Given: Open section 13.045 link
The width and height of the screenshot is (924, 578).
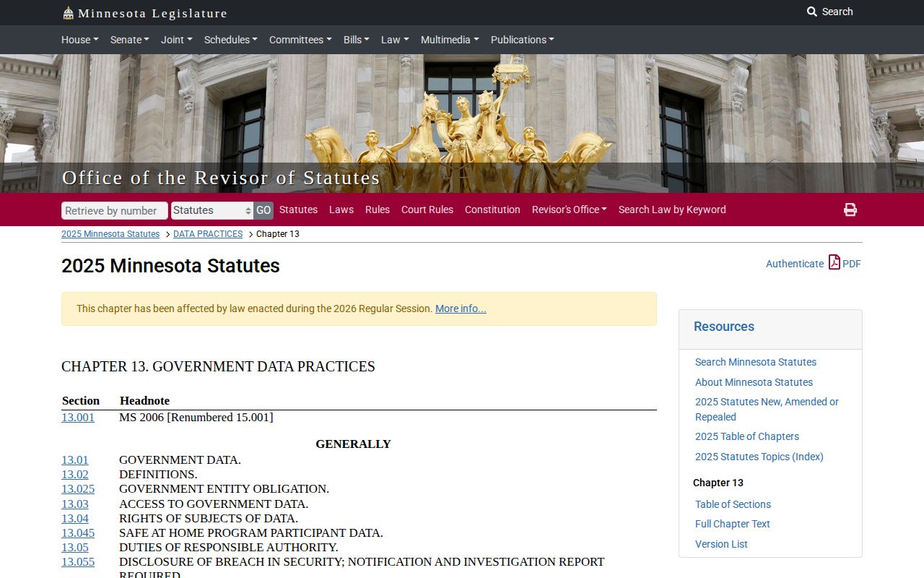Looking at the screenshot, I should click(78, 532).
